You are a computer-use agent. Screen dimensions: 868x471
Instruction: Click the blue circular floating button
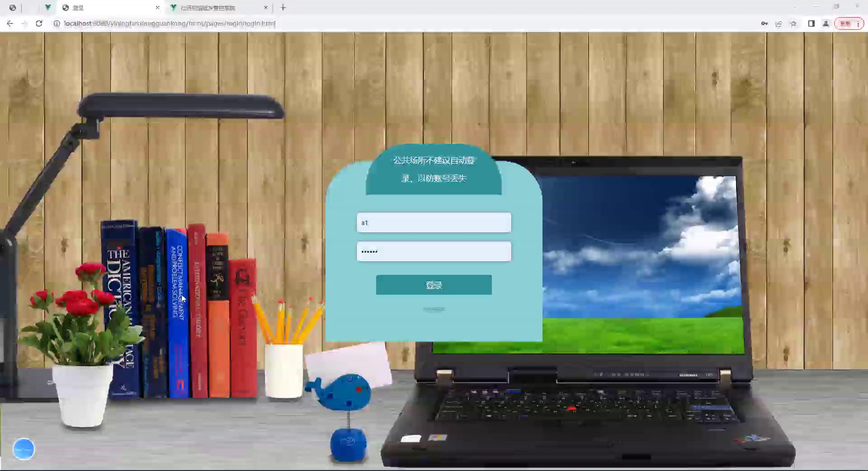[x=24, y=449]
